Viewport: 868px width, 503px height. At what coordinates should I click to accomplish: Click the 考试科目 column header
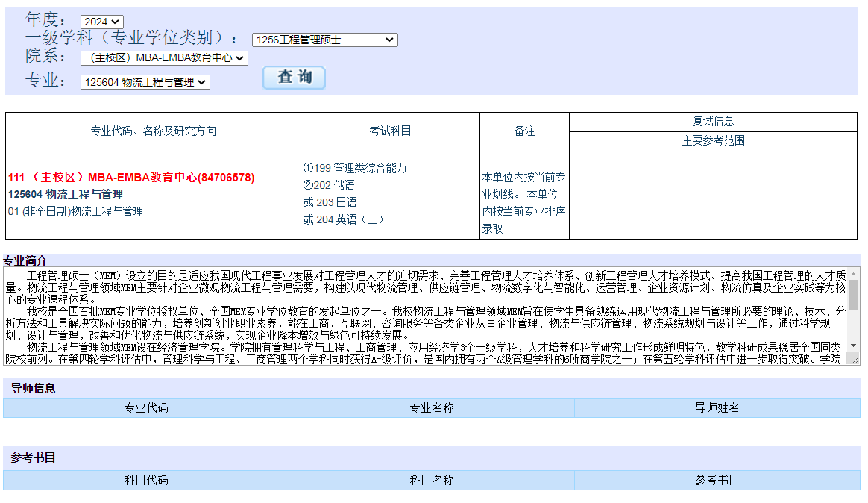click(390, 131)
